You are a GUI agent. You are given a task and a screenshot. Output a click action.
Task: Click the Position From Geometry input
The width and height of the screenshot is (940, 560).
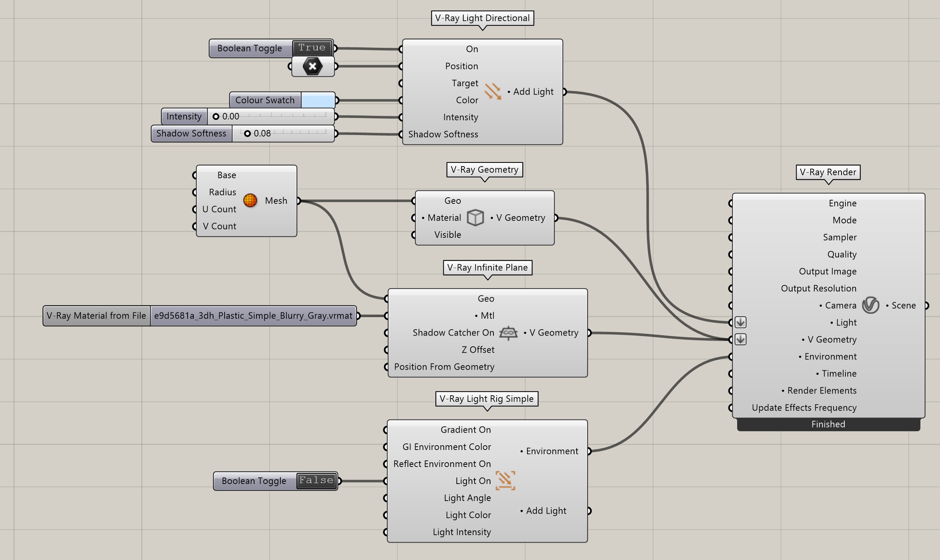point(444,367)
